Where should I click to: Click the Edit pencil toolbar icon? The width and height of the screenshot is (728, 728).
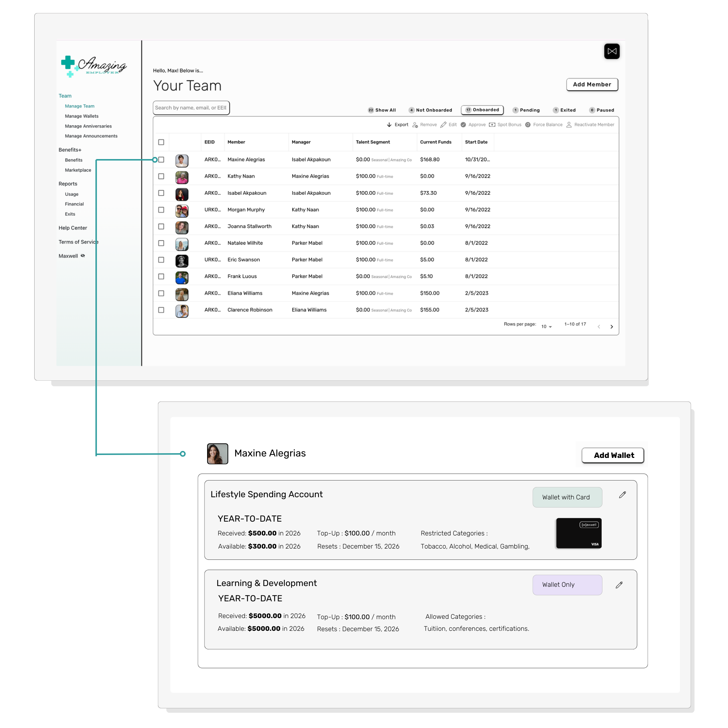pos(443,125)
